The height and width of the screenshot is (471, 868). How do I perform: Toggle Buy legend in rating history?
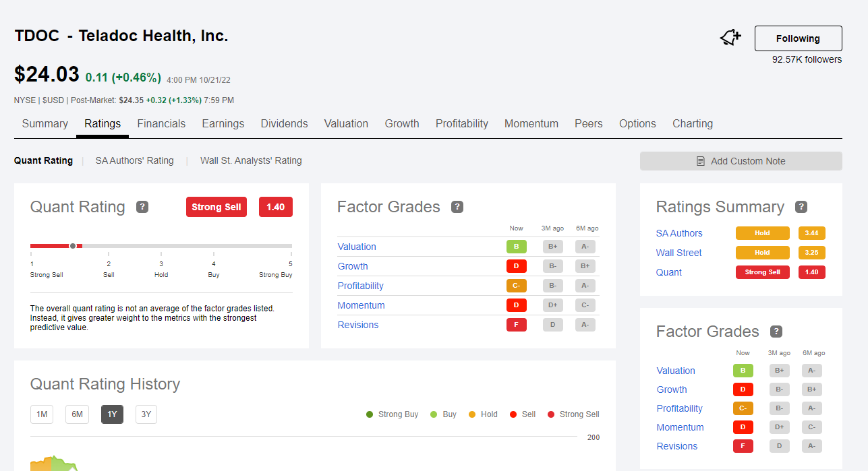point(444,414)
